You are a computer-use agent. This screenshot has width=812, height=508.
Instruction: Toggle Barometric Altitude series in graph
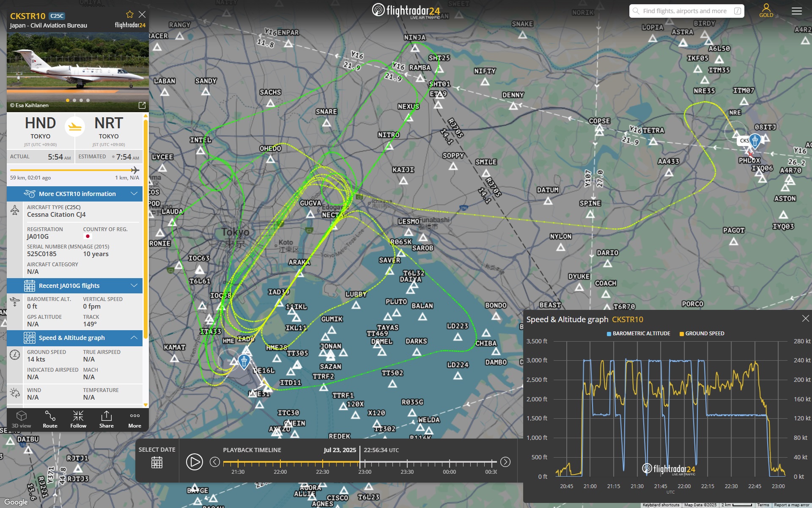coord(639,334)
